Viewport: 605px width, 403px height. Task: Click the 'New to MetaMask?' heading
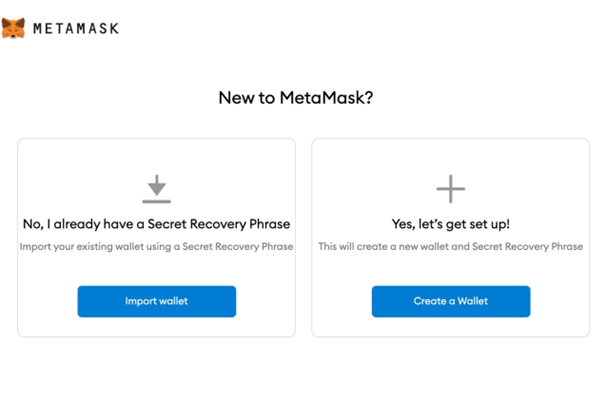click(296, 98)
